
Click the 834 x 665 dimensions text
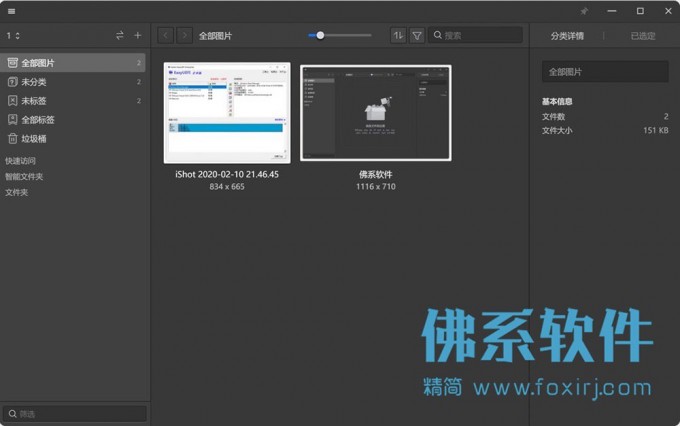[x=227, y=187]
